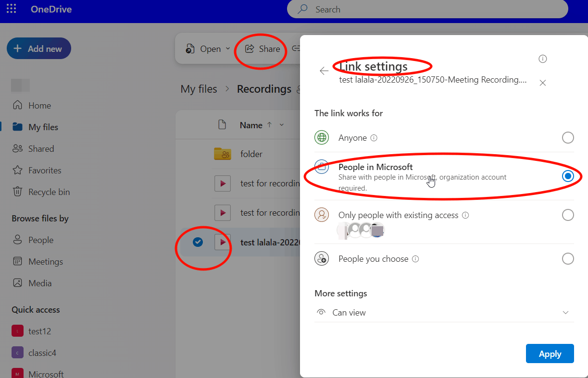This screenshot has height=378, width=588.
Task: Click the Apply button
Action: [x=550, y=354]
